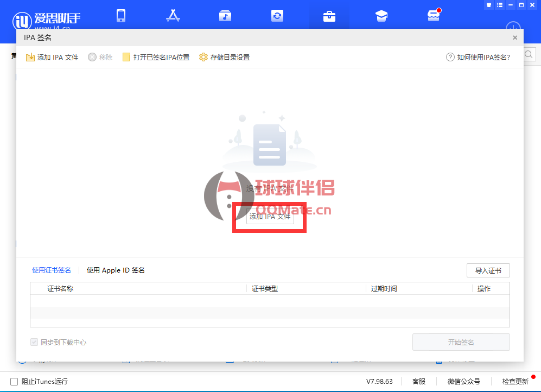Click the 检查更新 update link
The width and height of the screenshot is (541, 392).
point(515,381)
